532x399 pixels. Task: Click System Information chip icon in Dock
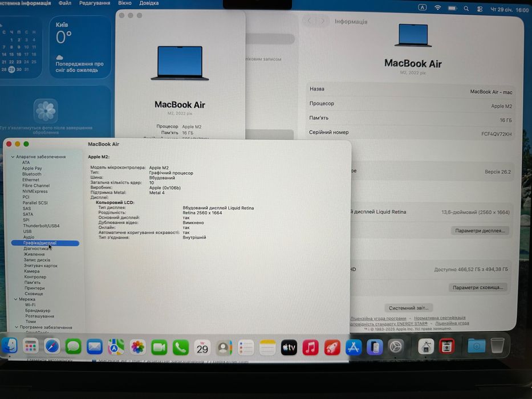pos(426,347)
